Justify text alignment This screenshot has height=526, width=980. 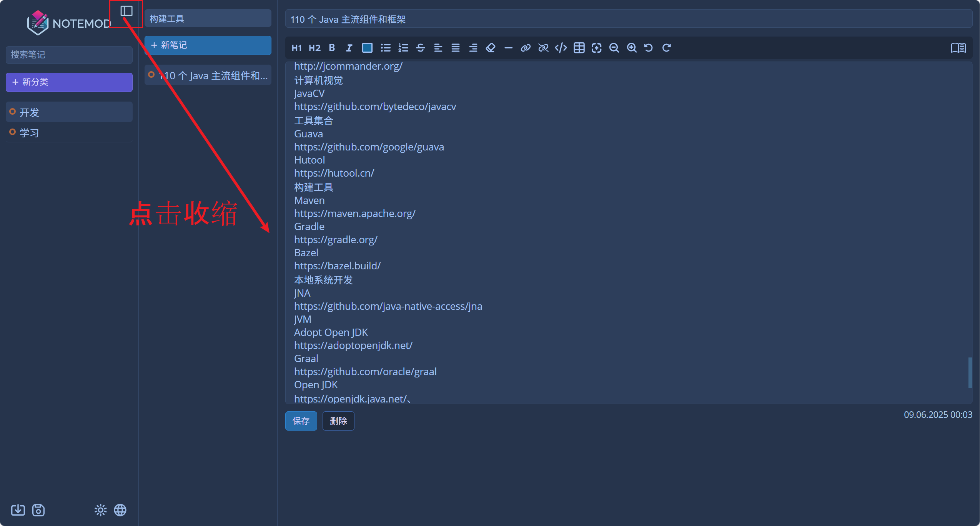(x=456, y=48)
